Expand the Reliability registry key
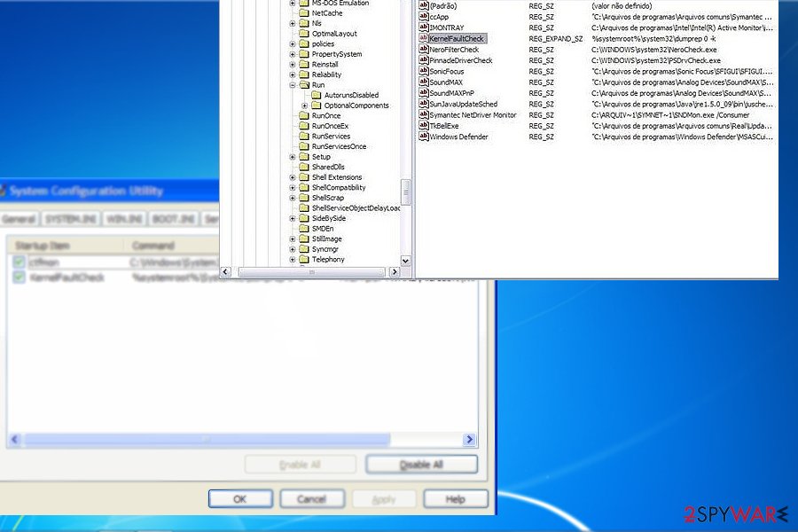The height and width of the screenshot is (532, 798). [293, 74]
